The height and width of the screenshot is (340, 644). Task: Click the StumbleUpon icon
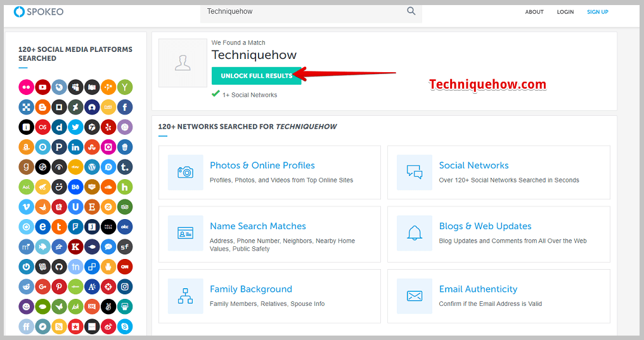(92, 147)
